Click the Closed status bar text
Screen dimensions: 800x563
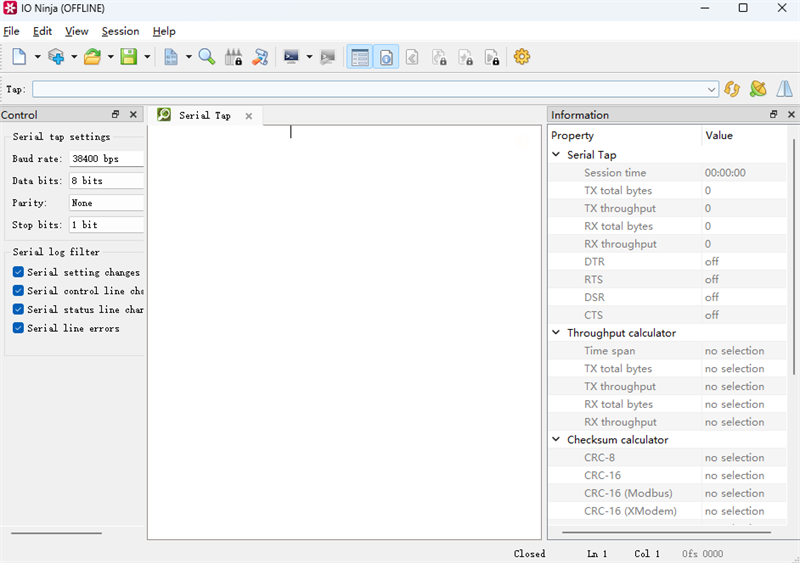(529, 553)
